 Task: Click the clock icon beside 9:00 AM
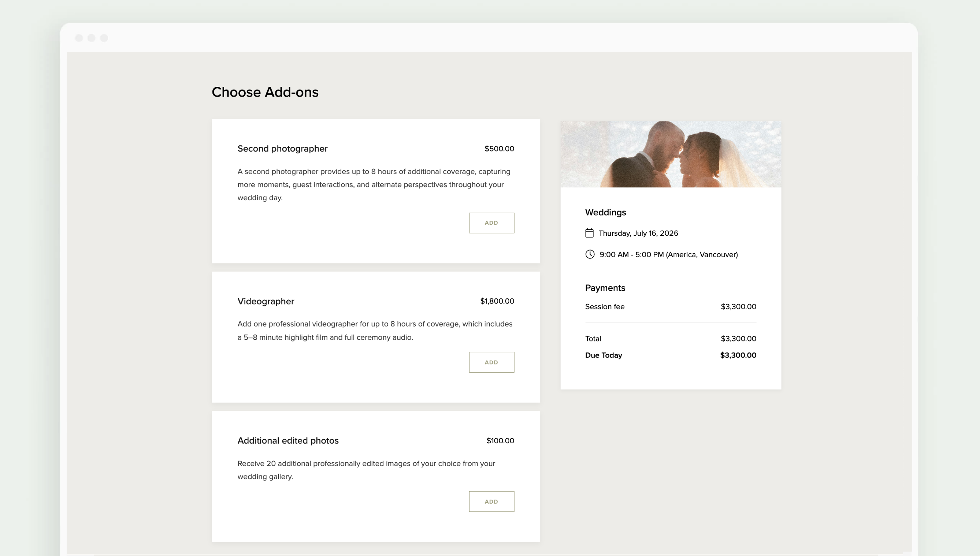point(590,254)
